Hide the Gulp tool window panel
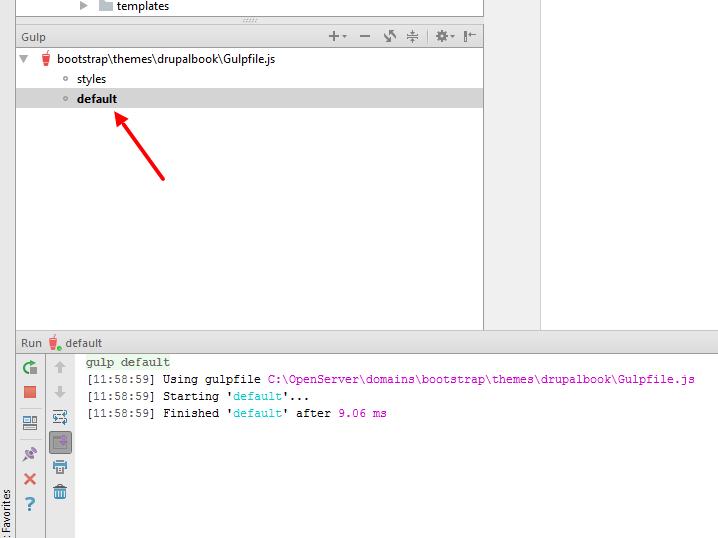Image resolution: width=718 pixels, height=538 pixels. pos(469,37)
